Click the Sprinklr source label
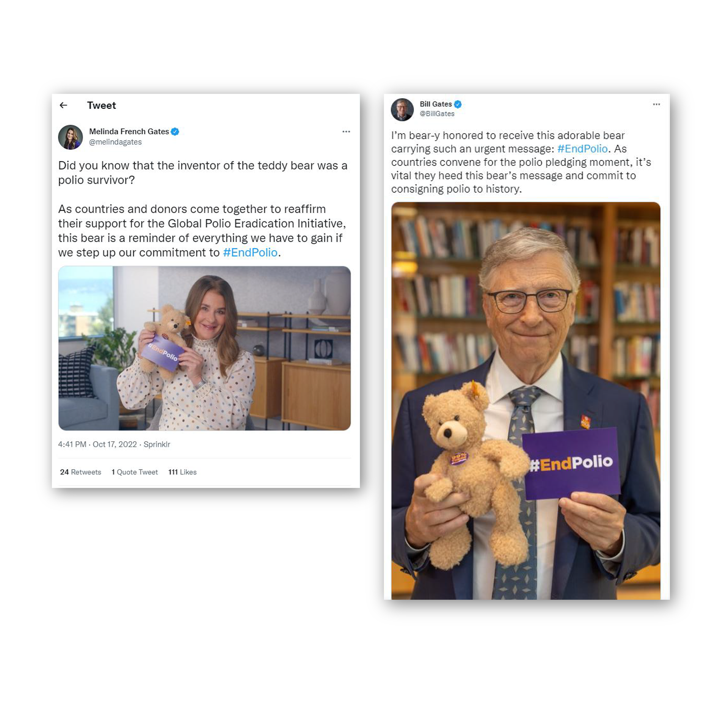 click(x=157, y=444)
